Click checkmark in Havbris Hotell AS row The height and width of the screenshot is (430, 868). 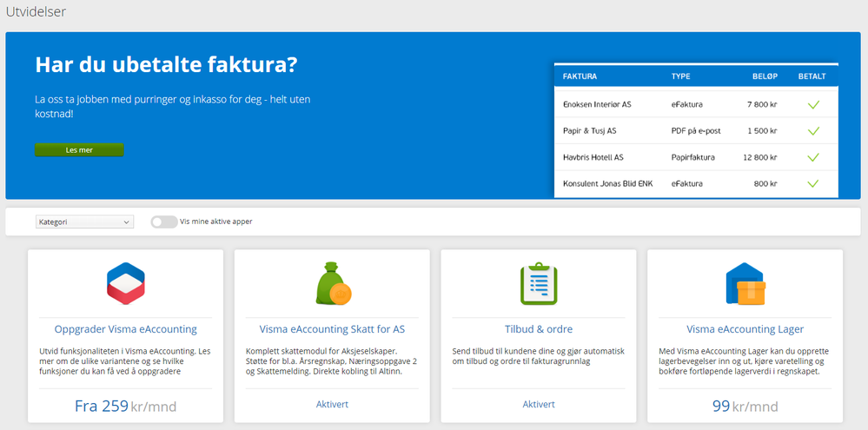coord(812,157)
